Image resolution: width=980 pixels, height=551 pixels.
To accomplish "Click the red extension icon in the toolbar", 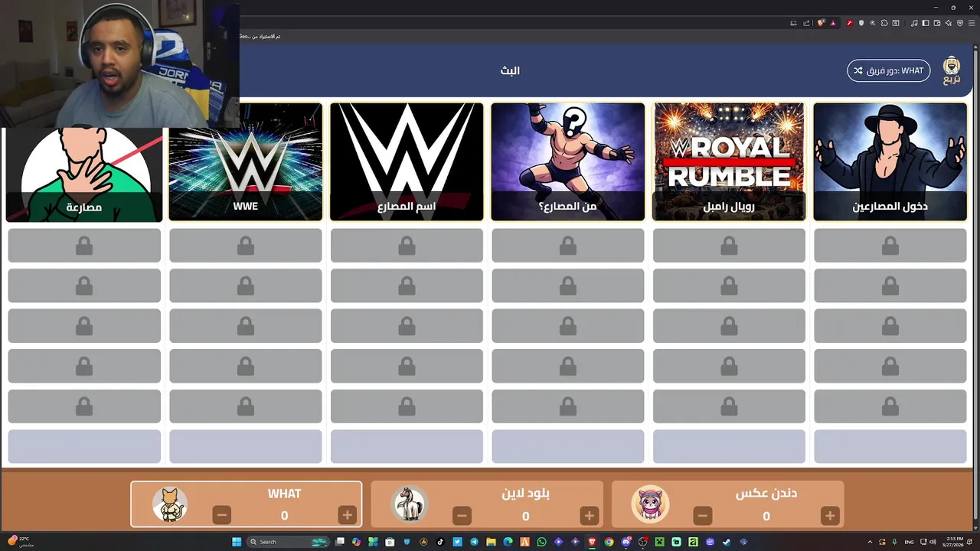I will coord(850,23).
